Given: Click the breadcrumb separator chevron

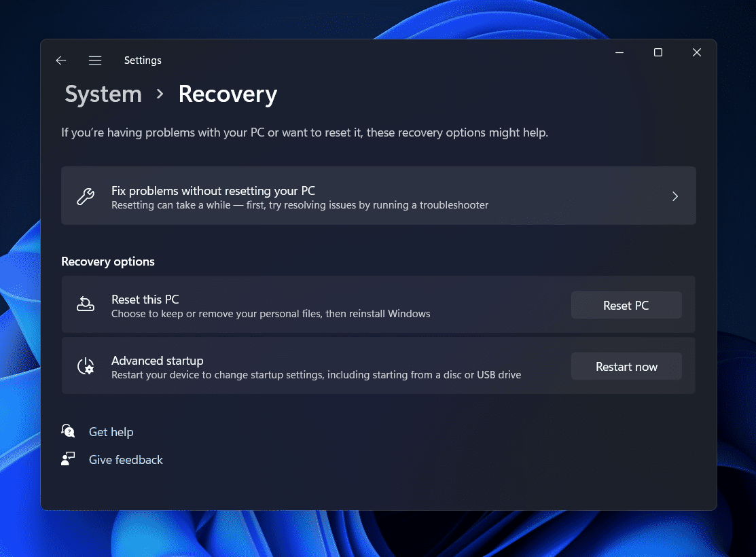Looking at the screenshot, I should click(x=160, y=94).
